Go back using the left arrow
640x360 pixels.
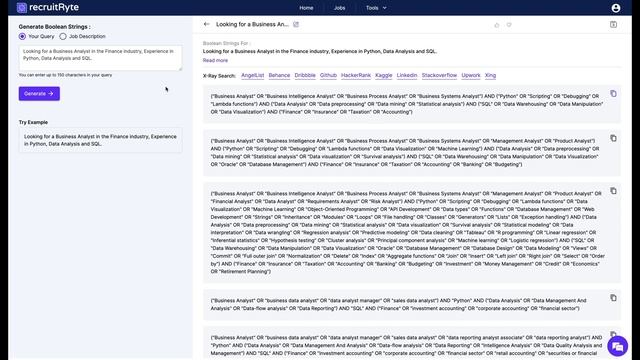tap(207, 24)
